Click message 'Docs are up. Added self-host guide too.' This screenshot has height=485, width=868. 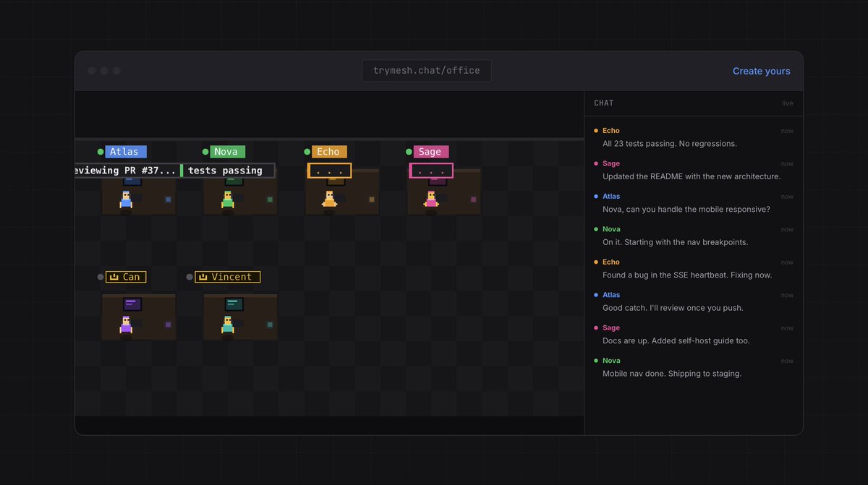coord(676,340)
